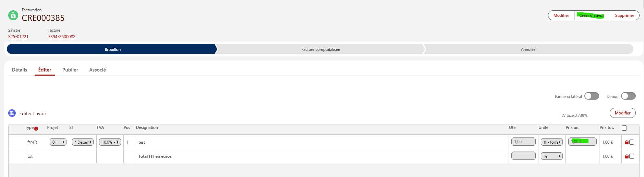Open the unit dropdown ff - forfait
644x177 pixels.
point(552,142)
